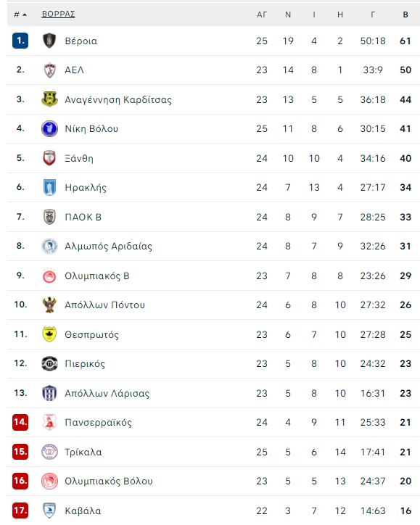Open the Καβάλα shield crest
420x525 pixels.
pos(49,510)
